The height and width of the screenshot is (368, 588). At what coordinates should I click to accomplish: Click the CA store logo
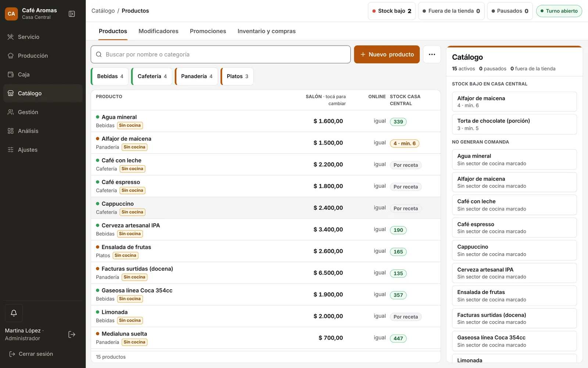point(11,14)
